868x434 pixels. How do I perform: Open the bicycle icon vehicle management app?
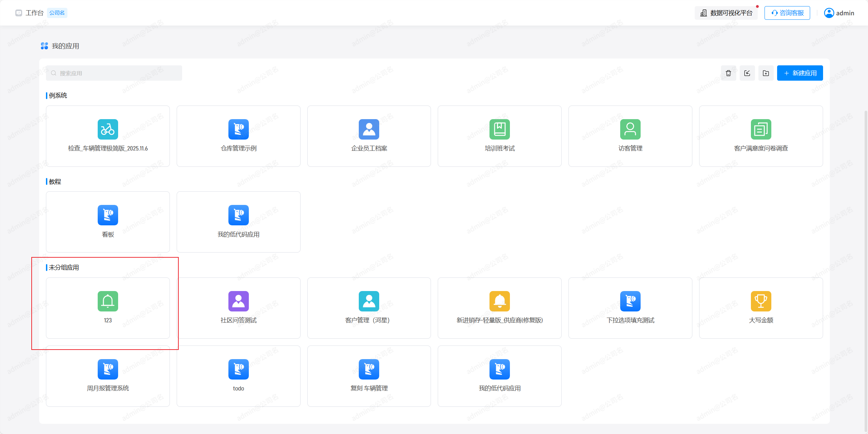[x=108, y=129]
